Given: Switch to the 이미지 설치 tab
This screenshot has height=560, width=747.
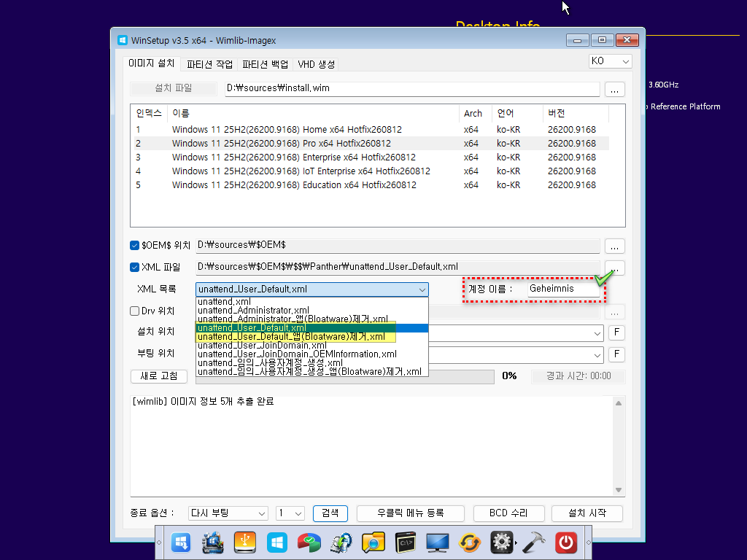Looking at the screenshot, I should coord(152,63).
